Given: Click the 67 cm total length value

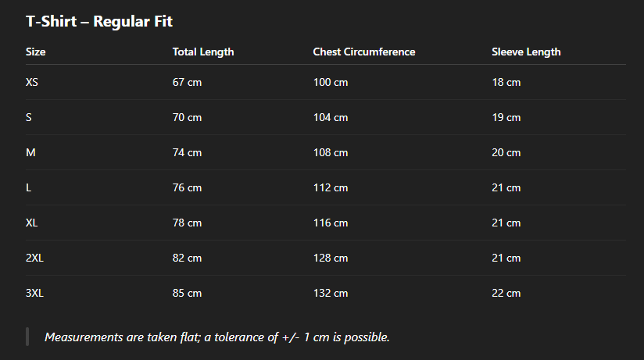Looking at the screenshot, I should pyautogui.click(x=187, y=82).
